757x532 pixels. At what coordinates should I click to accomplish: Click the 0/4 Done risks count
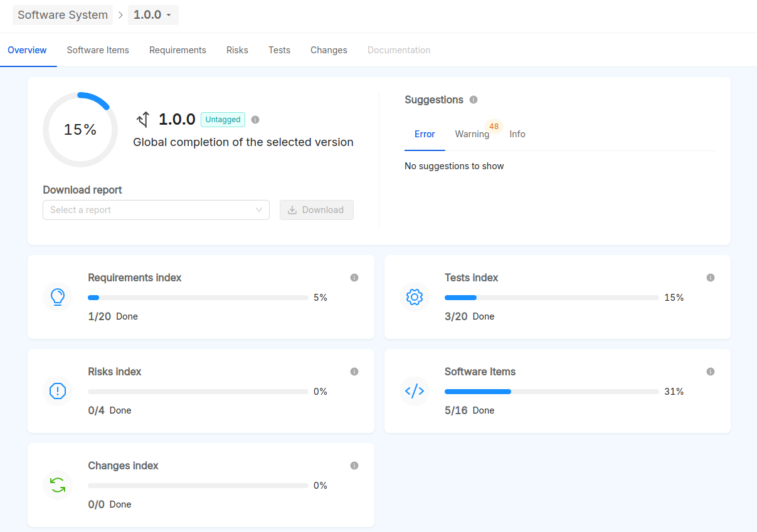click(x=110, y=410)
